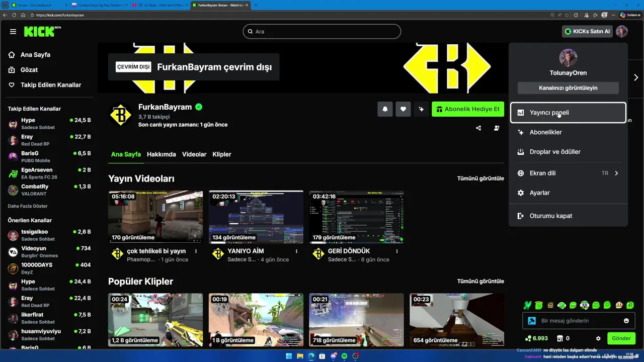Open the emoji picker in message box
This screenshot has width=644, height=362.
point(626,321)
